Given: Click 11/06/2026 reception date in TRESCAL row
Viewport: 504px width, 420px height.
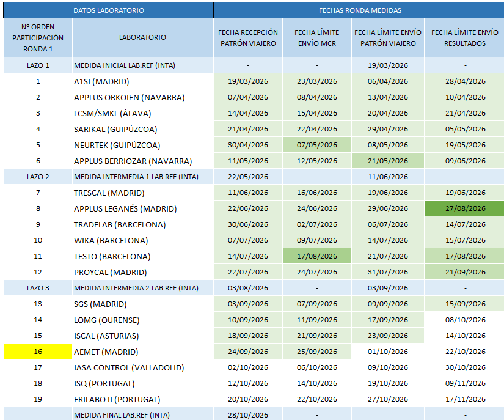Looking at the screenshot, I should coord(248,193).
